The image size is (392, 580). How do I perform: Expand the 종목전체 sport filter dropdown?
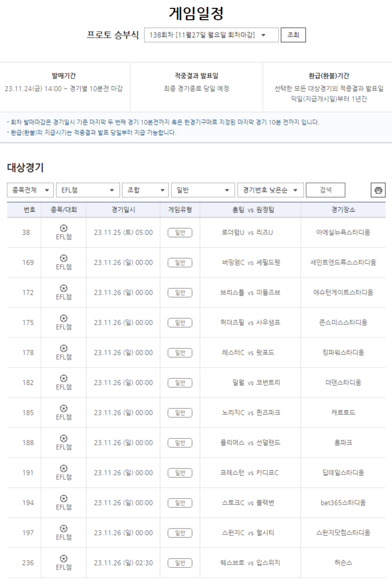point(30,190)
